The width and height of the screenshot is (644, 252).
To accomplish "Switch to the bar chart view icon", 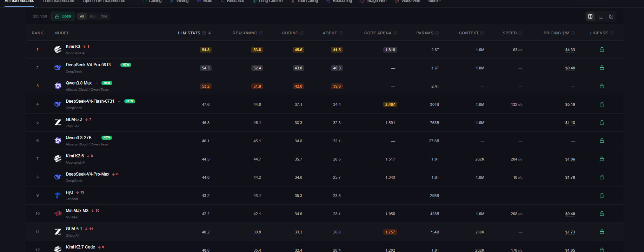I will click(601, 16).
